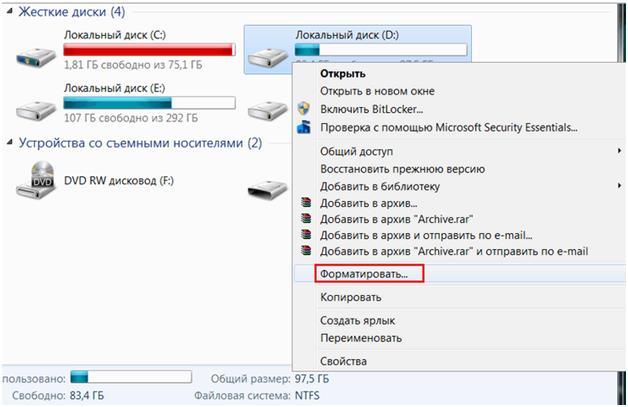The image size is (628, 407).
Task: Click the red usage bar of disk C:
Action: tap(149, 50)
